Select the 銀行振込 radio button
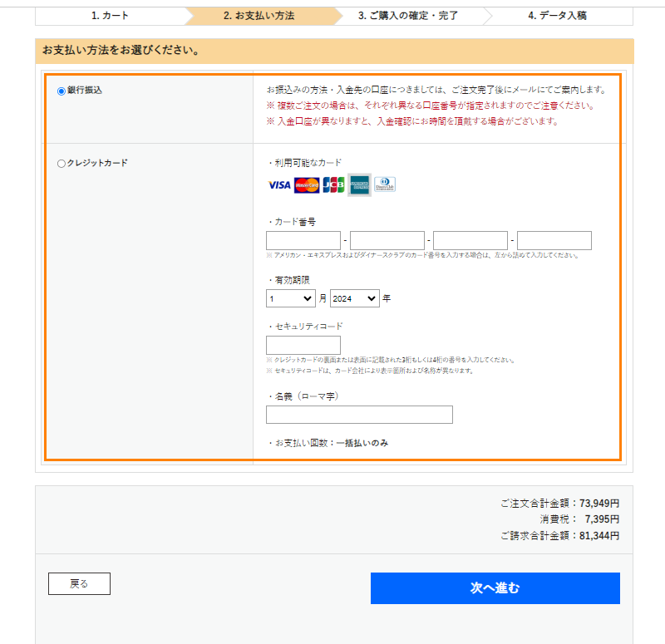 click(x=61, y=91)
